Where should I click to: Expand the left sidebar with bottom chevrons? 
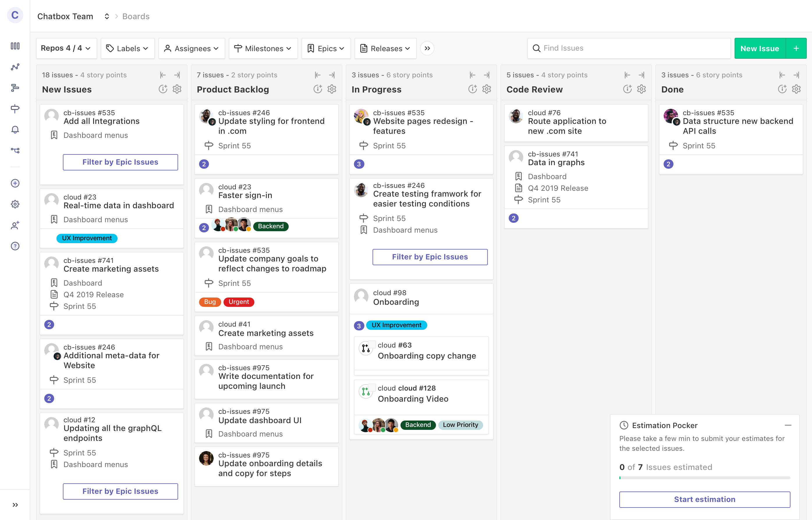click(15, 505)
